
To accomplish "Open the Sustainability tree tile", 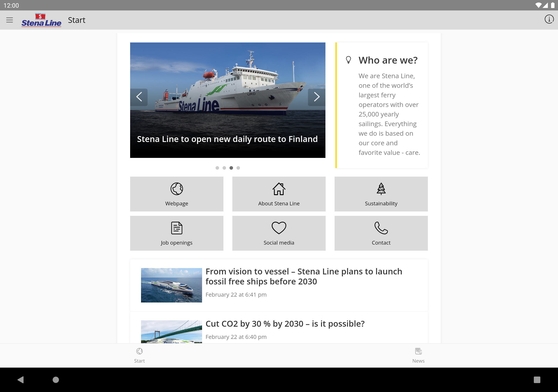I will (x=381, y=194).
